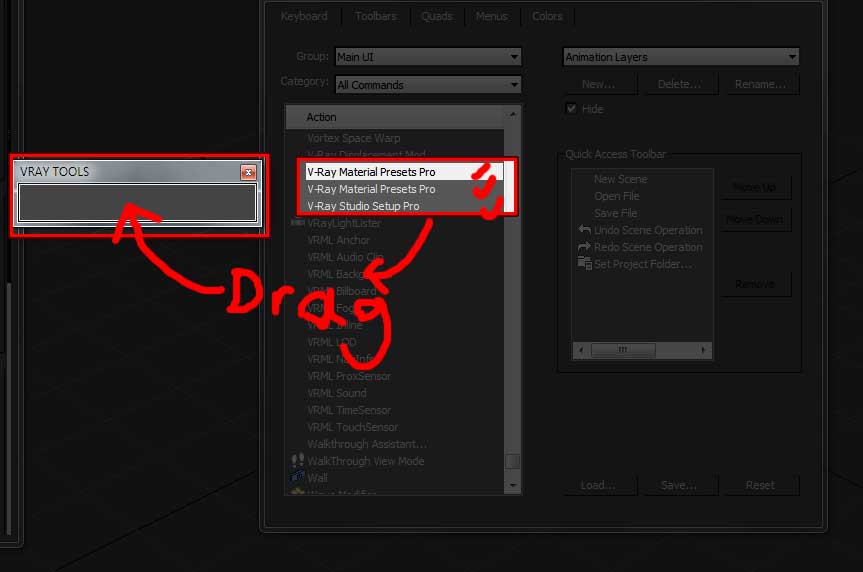Select the VRML Anchor action
Screen dimensions: 863x572
tap(338, 240)
